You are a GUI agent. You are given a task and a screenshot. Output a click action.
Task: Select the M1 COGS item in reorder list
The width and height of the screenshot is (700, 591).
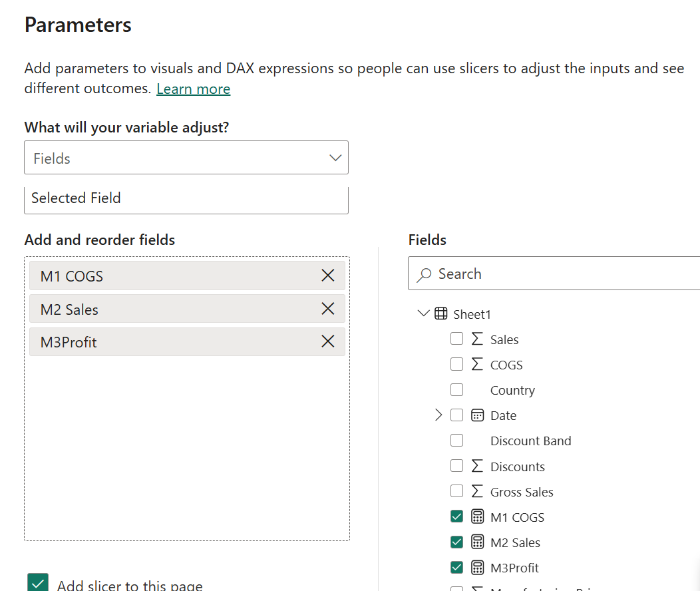187,276
